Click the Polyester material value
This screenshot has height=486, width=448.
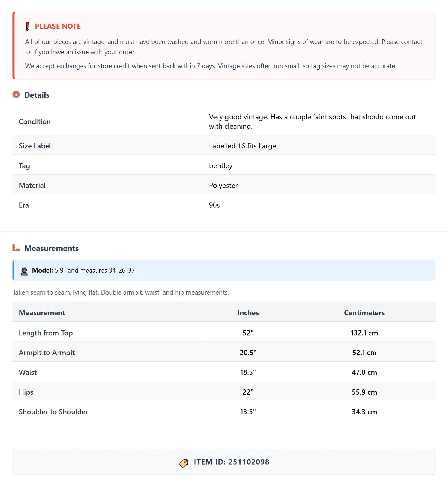point(223,185)
